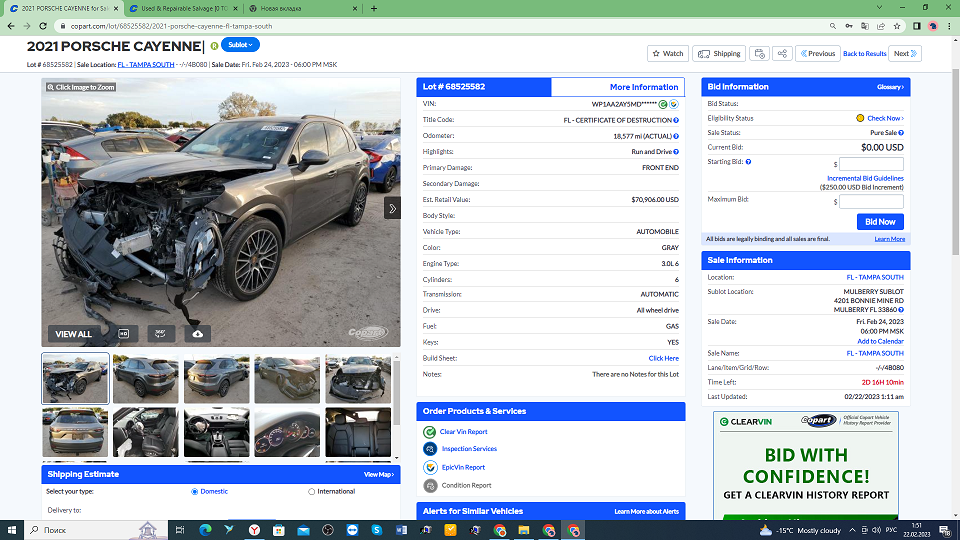Click the share icon button
This screenshot has height=540, width=960.
tap(782, 54)
